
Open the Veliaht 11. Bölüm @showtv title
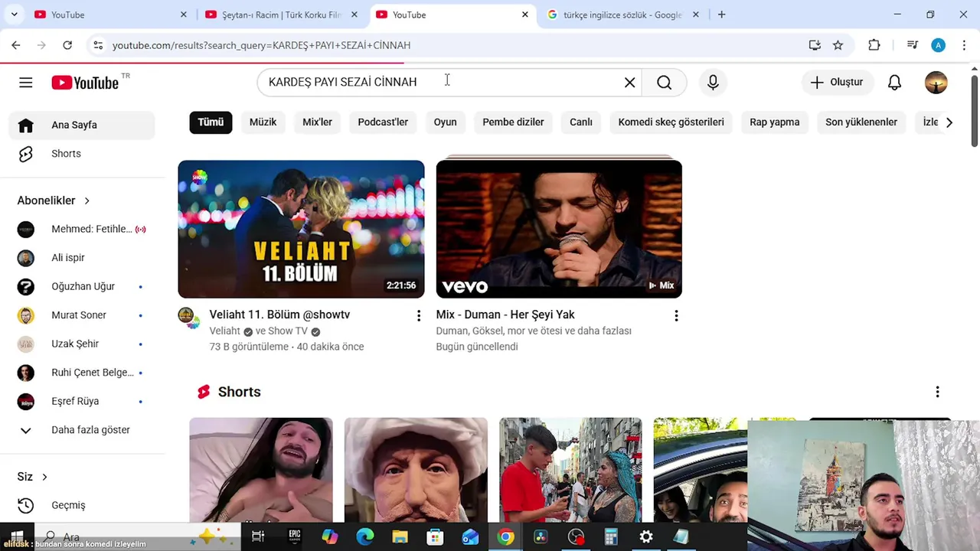click(279, 315)
